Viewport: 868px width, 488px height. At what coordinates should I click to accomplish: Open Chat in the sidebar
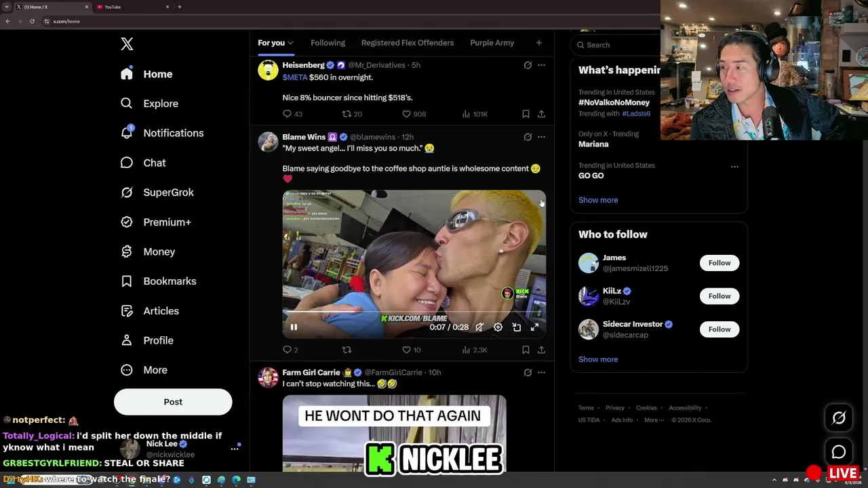tap(143, 163)
